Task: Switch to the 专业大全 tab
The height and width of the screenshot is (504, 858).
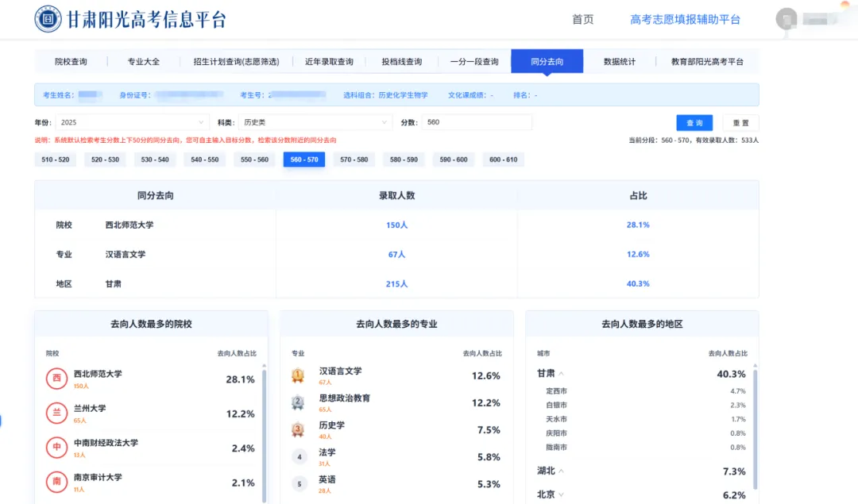Action: (x=143, y=61)
